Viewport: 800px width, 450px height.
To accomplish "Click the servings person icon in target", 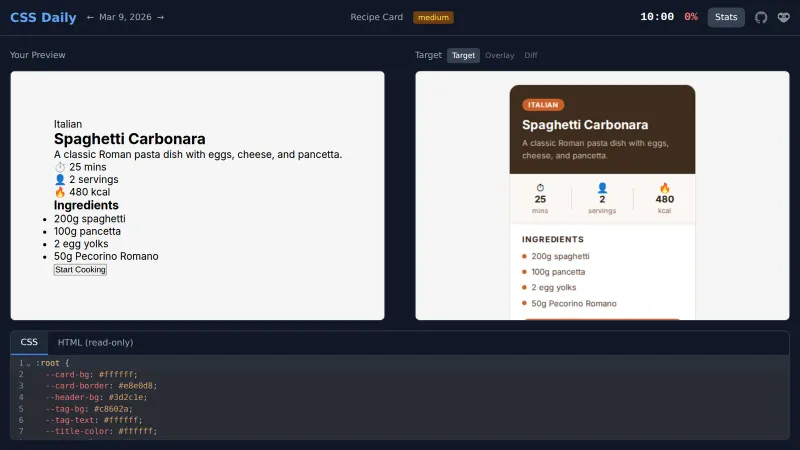I will 602,187.
